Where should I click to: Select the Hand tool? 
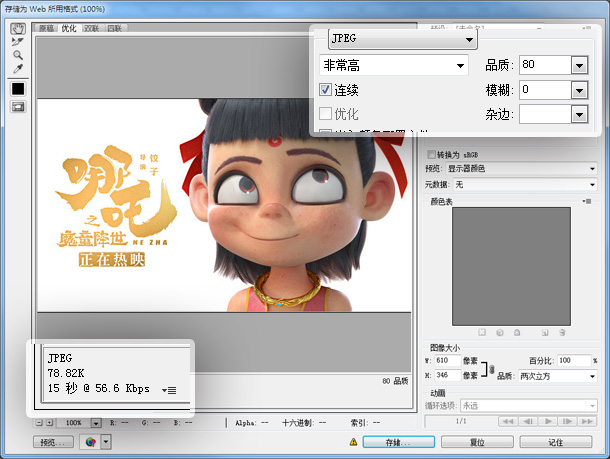tap(17, 29)
